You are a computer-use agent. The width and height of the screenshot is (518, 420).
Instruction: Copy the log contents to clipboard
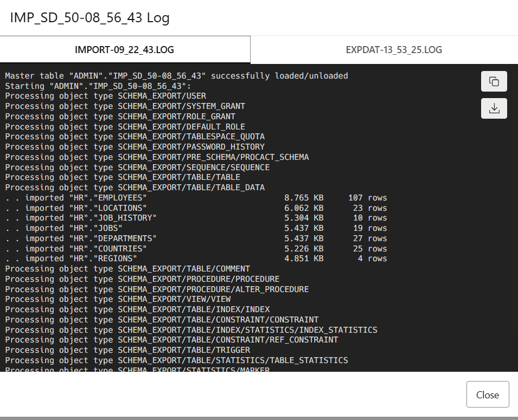[x=494, y=81]
